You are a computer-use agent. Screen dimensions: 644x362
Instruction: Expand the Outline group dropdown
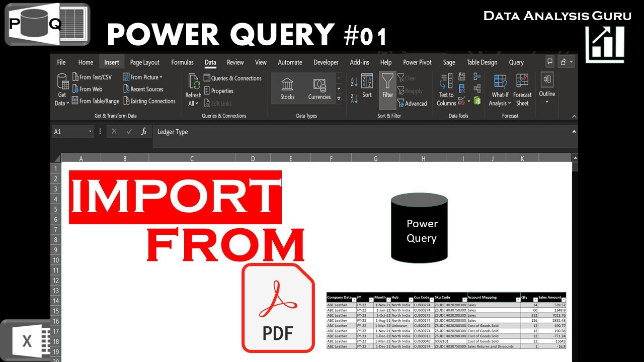(547, 103)
